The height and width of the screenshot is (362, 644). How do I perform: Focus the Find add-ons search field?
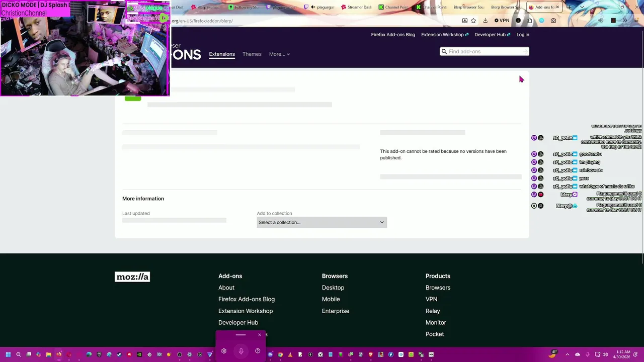485,51
